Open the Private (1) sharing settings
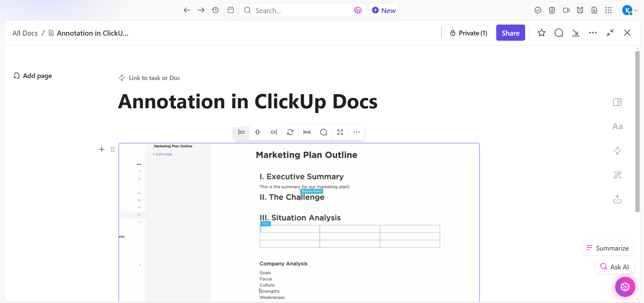The image size is (644, 303). (468, 33)
